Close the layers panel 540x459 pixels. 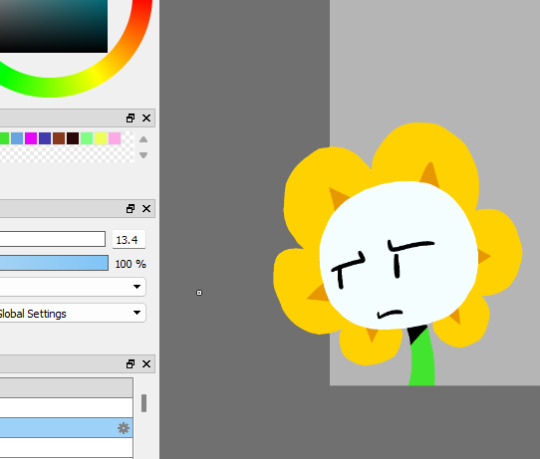(146, 364)
